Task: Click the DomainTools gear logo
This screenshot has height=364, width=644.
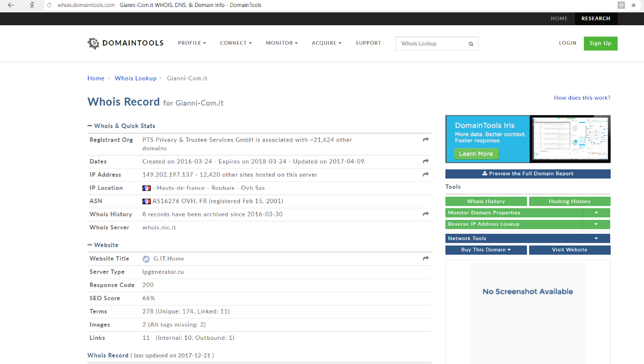Action: [93, 43]
